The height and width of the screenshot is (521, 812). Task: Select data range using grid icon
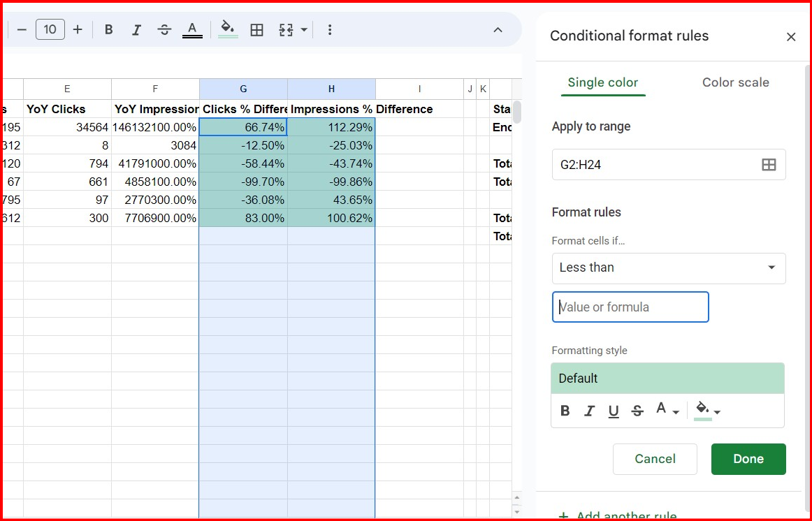click(769, 165)
